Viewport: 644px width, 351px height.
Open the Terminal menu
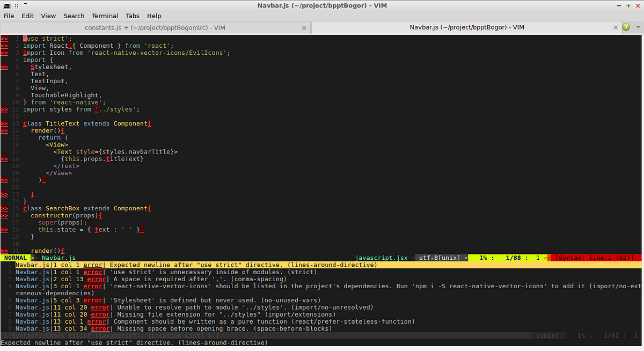[105, 16]
